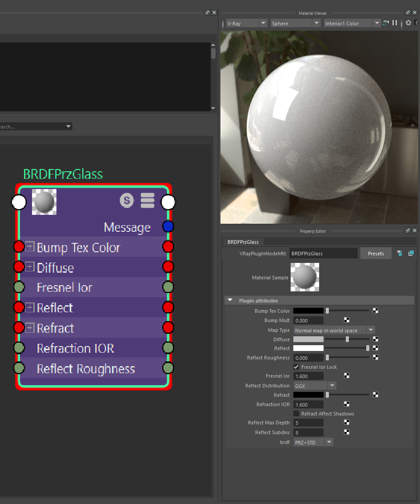Screen dimensions: 420x504
Task: Expand the Bump Tex Color attribute on the node
Action: 29,246
